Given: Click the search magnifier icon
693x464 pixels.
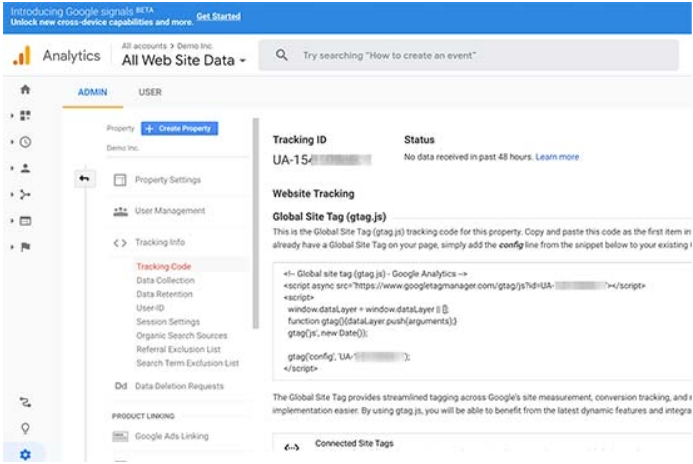Looking at the screenshot, I should (282, 55).
